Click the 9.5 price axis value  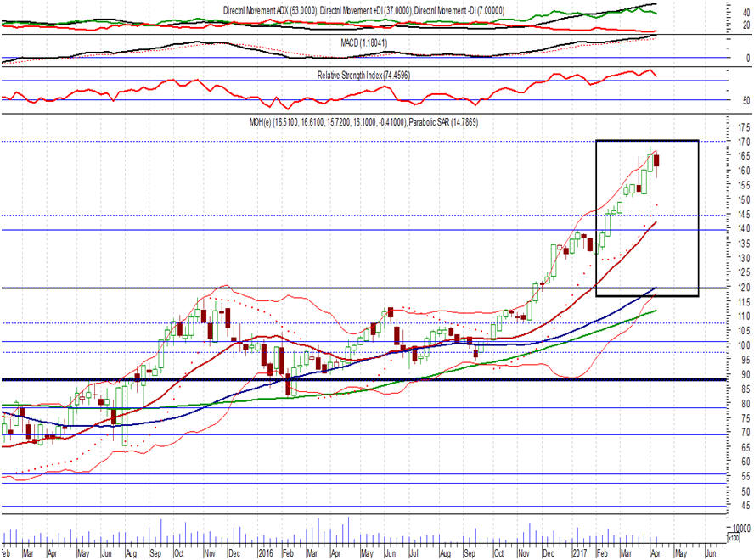pos(746,360)
